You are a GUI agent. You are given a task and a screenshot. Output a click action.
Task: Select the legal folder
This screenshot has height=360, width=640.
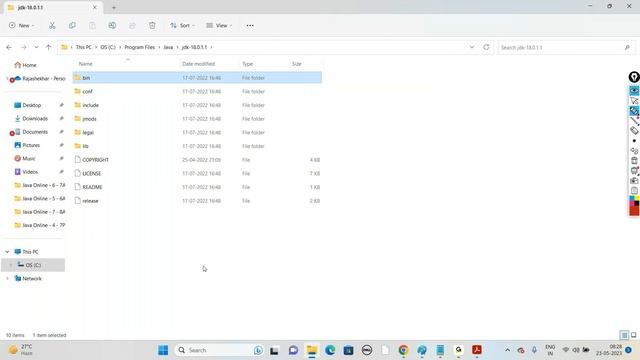tap(197, 133)
